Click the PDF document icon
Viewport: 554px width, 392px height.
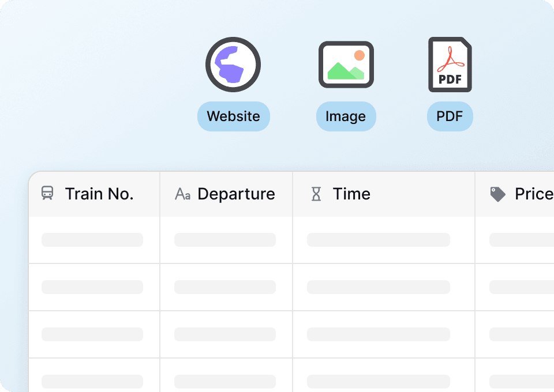pos(450,65)
